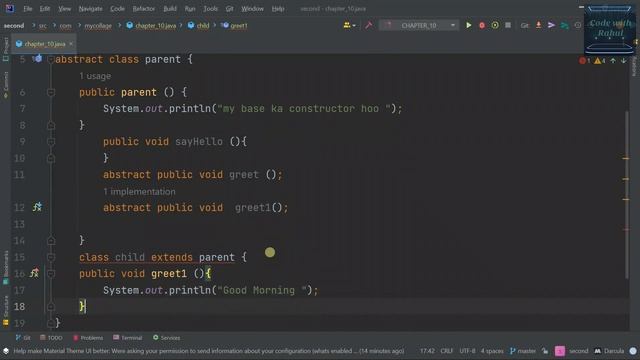Build the project with the hammer icon
This screenshot has width=640, height=360.
click(x=369, y=25)
